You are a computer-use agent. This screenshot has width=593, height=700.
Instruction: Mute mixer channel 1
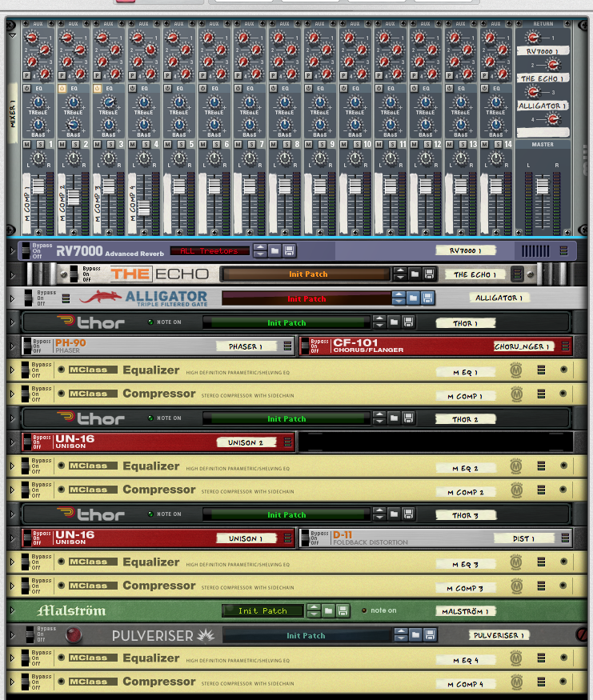click(26, 145)
